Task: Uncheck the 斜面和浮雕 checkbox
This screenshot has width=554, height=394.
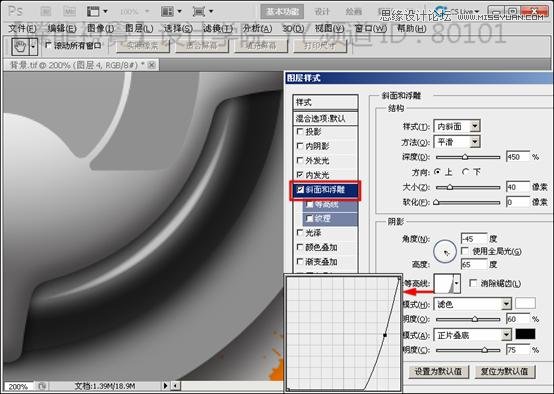Action: [300, 190]
